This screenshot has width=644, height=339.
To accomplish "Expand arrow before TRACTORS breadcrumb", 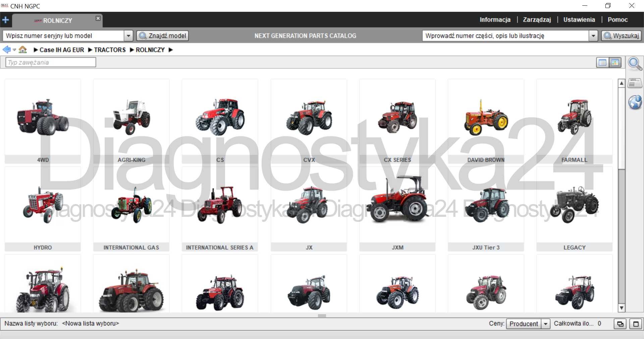I will pyautogui.click(x=90, y=50).
